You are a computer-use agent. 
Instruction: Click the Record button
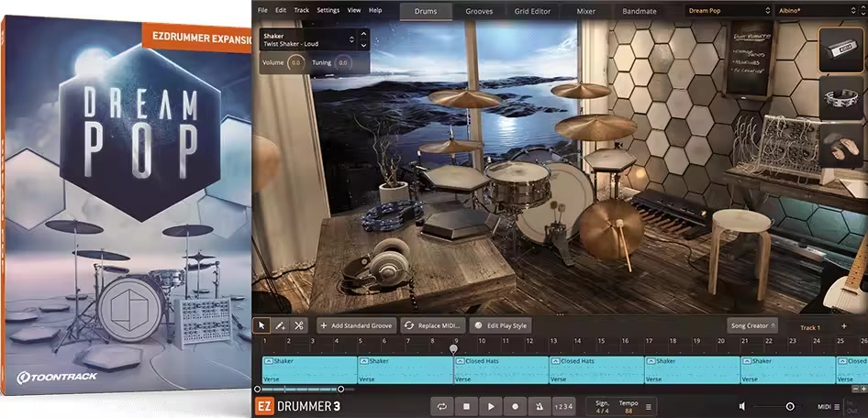point(515,406)
